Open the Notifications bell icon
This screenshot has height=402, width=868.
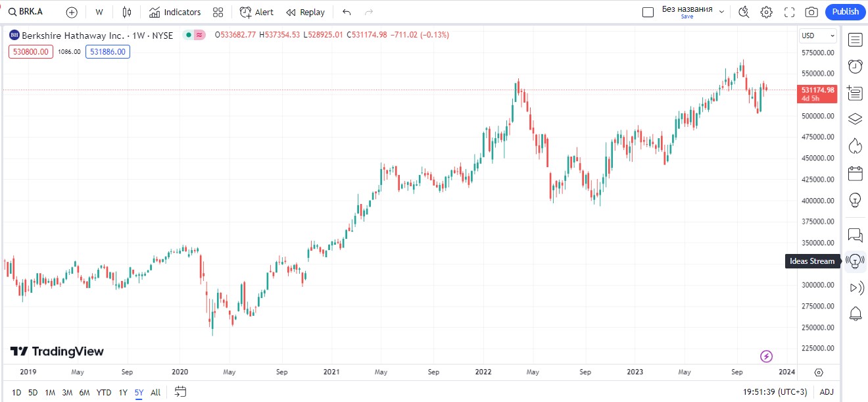click(x=855, y=314)
